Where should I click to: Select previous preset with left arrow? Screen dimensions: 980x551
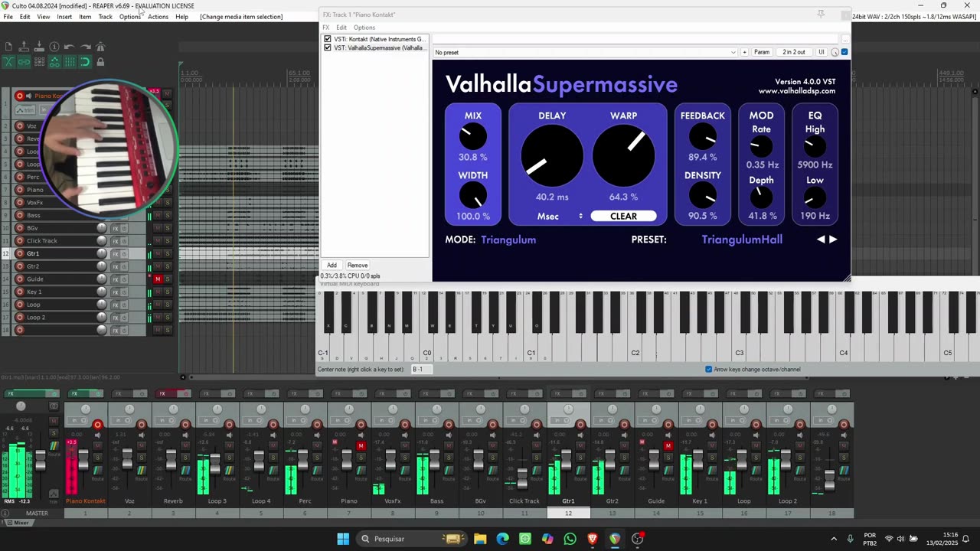coord(821,240)
